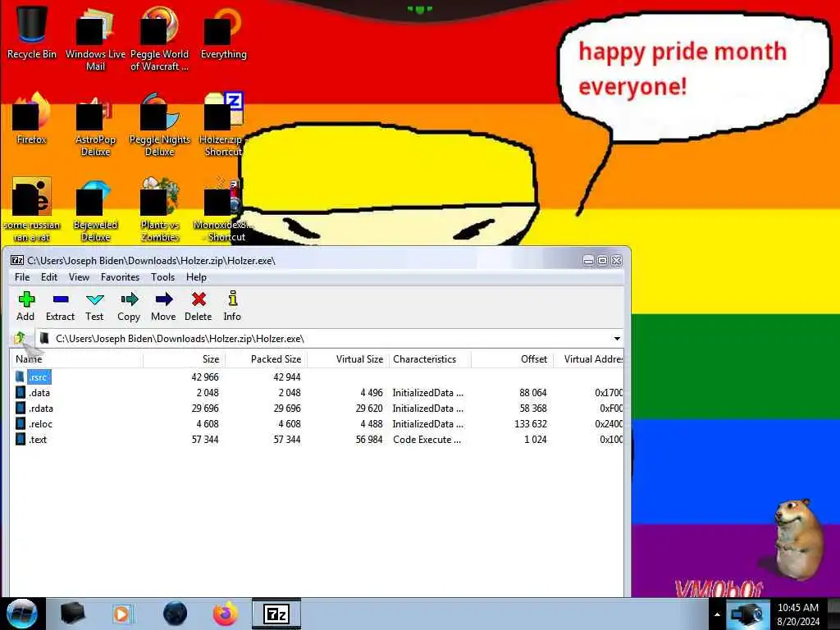Show hidden tray icons arrow

tap(717, 614)
